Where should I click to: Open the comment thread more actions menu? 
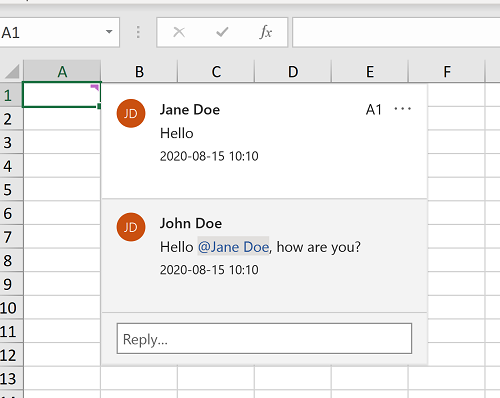point(402,109)
